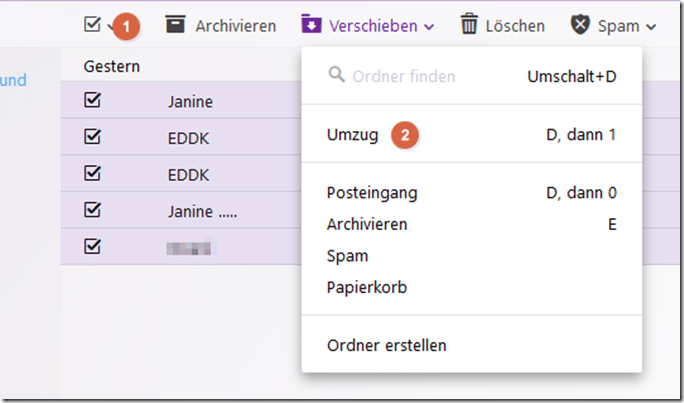Click the Archivieren box icon in toolbar
This screenshot has height=403, width=684.
coord(175,25)
